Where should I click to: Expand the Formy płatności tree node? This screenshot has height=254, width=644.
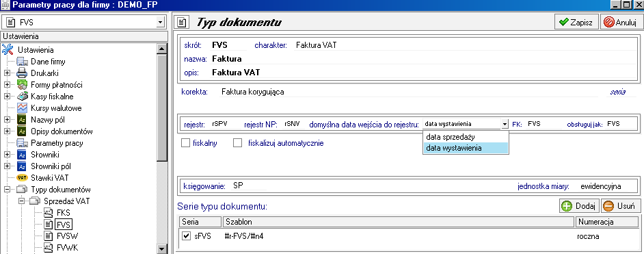[8, 85]
